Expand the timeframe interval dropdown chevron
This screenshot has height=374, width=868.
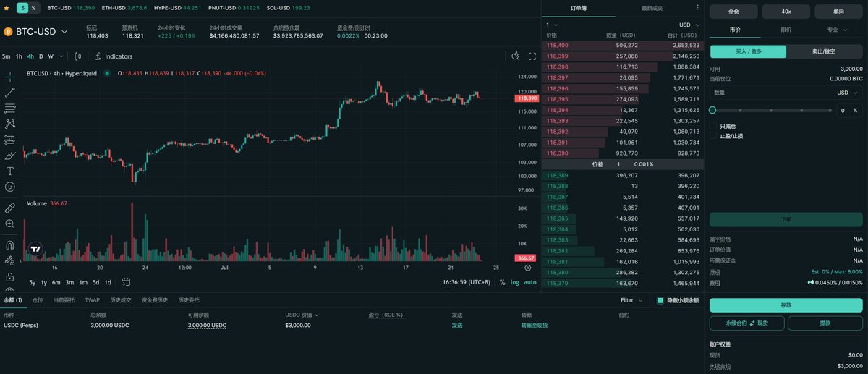60,56
